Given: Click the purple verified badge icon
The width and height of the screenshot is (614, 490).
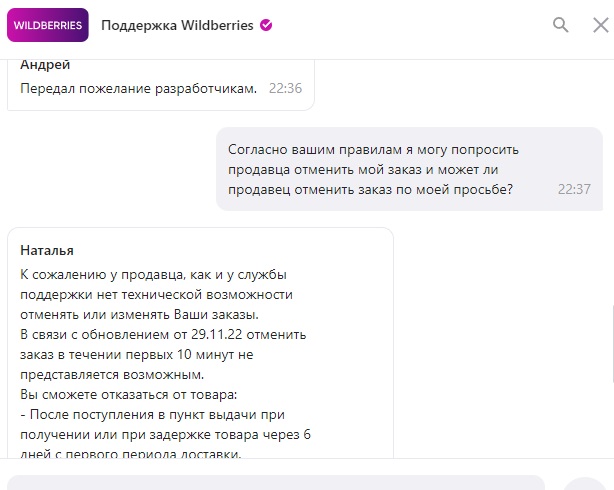Looking at the screenshot, I should tap(266, 25).
